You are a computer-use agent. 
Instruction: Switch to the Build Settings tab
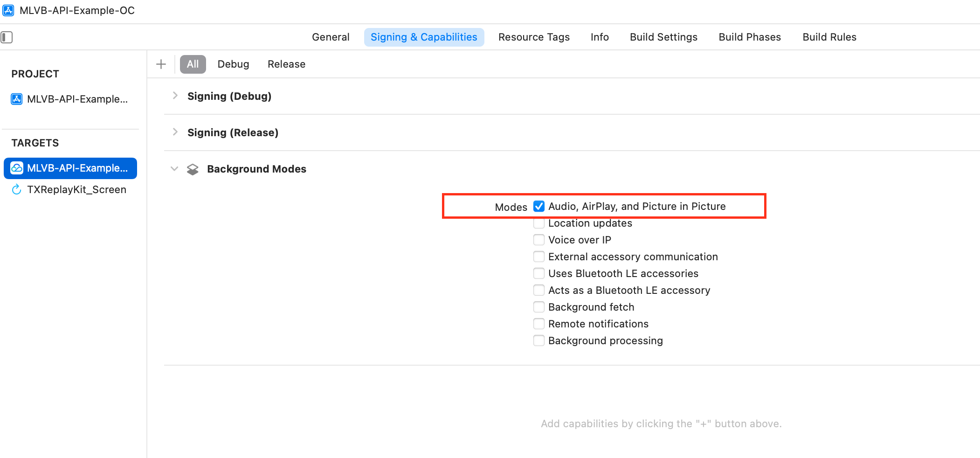[663, 37]
